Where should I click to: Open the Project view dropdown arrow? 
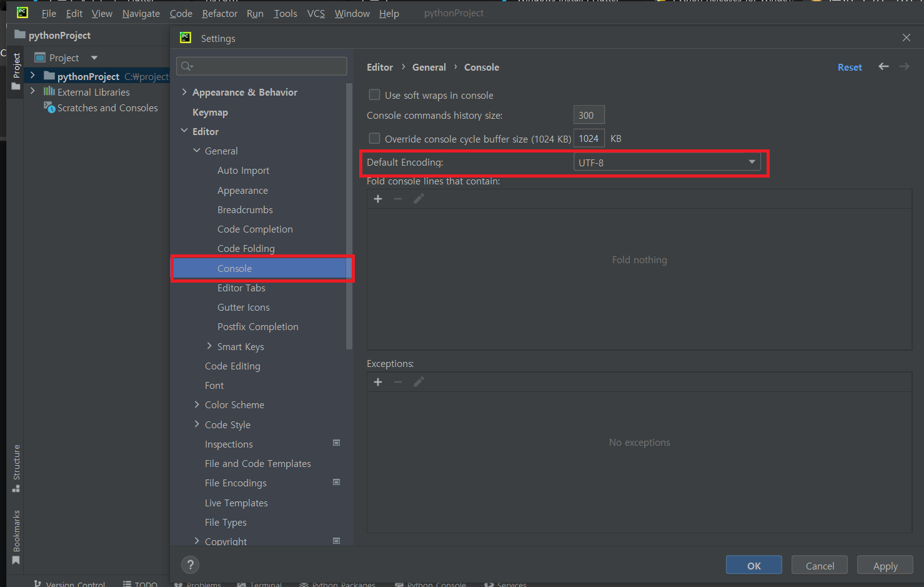[x=94, y=58]
